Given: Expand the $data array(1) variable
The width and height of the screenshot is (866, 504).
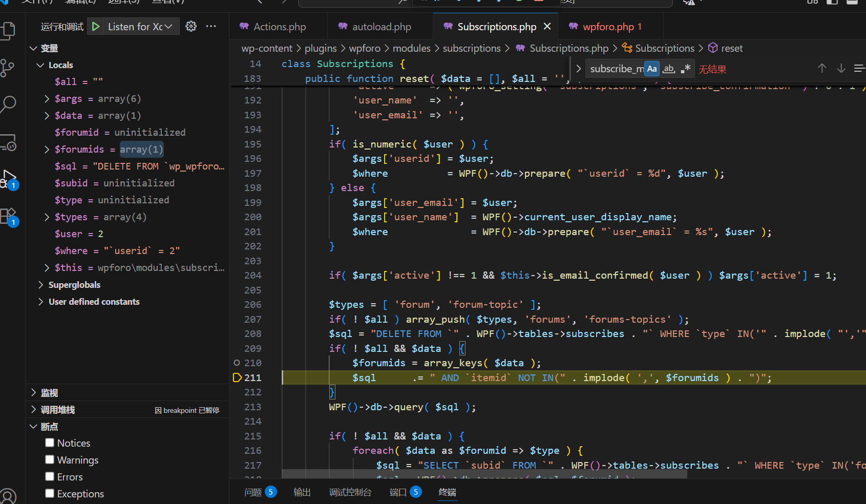Looking at the screenshot, I should (x=47, y=115).
